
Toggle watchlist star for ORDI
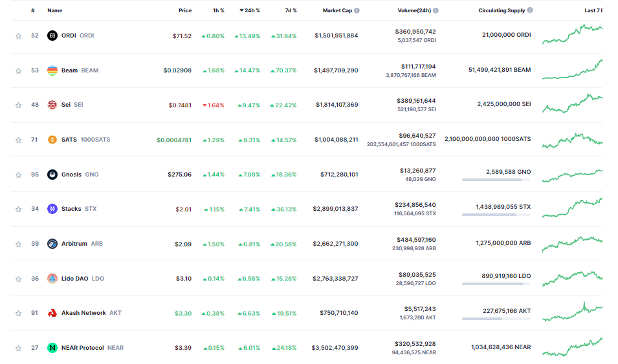click(18, 36)
